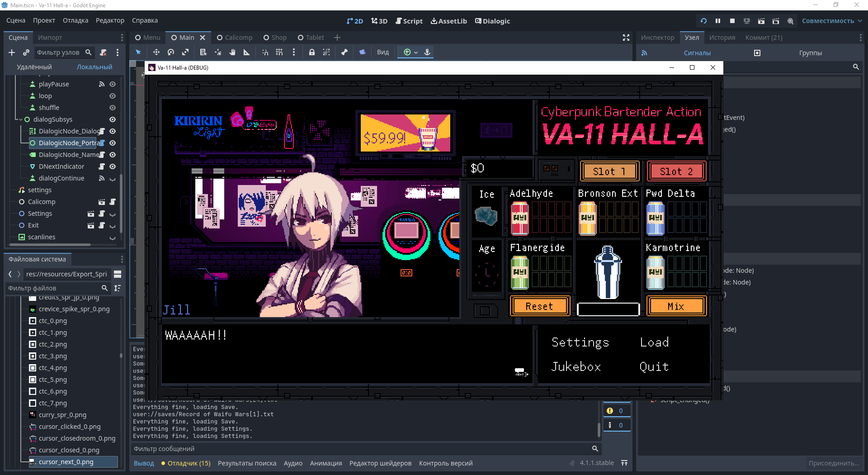The width and height of the screenshot is (868, 475).
Task: Click the Reset button in game
Action: [x=539, y=306]
